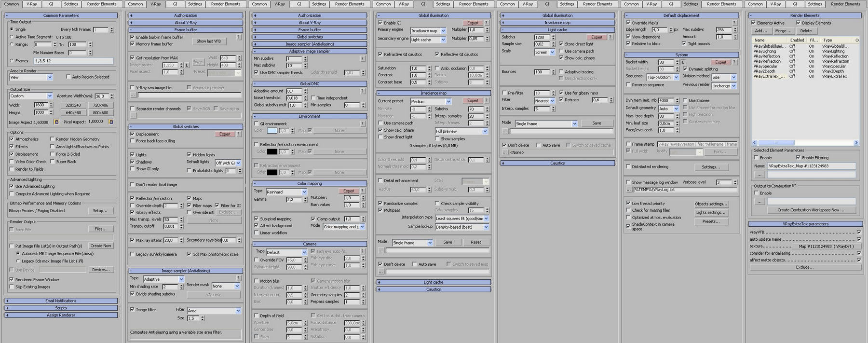The height and width of the screenshot is (343, 868).
Task: Switch to Settings tab above Default displacement rollout
Action: 691,4
